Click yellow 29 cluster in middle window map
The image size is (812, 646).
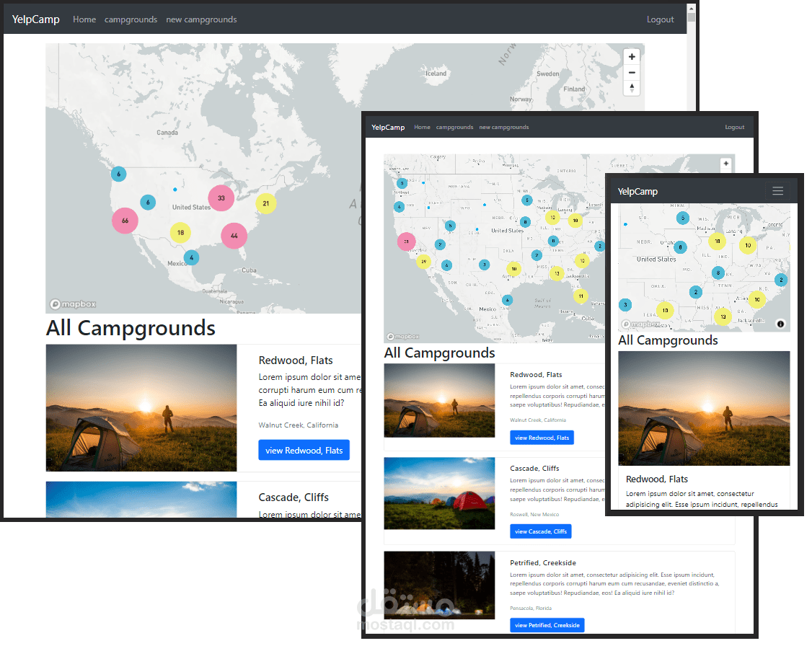pos(423,262)
